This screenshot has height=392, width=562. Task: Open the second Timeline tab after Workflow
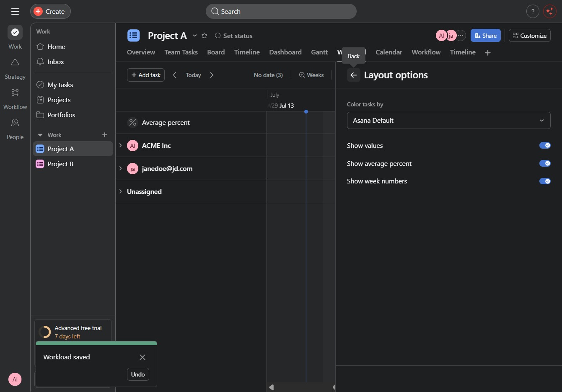(463, 52)
